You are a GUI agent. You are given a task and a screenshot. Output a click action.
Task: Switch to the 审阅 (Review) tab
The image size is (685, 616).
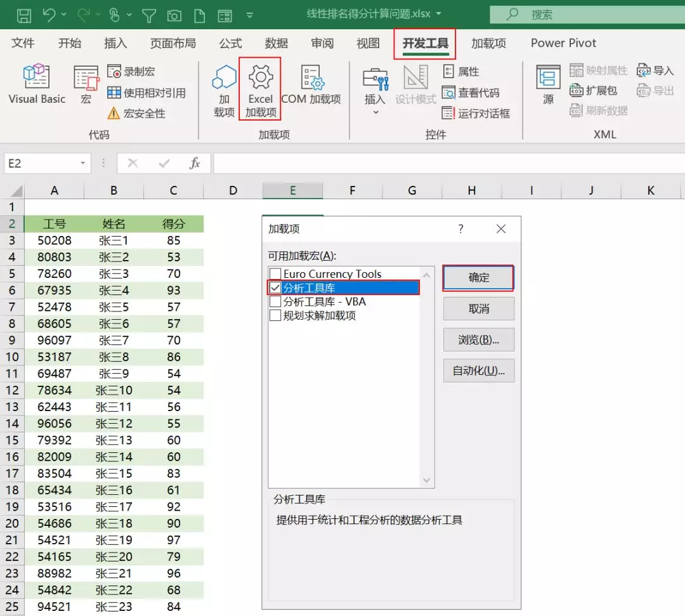322,43
